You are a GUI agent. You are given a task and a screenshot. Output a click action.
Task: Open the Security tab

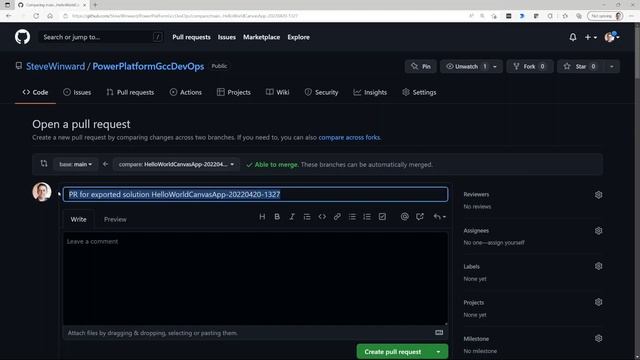(321, 92)
